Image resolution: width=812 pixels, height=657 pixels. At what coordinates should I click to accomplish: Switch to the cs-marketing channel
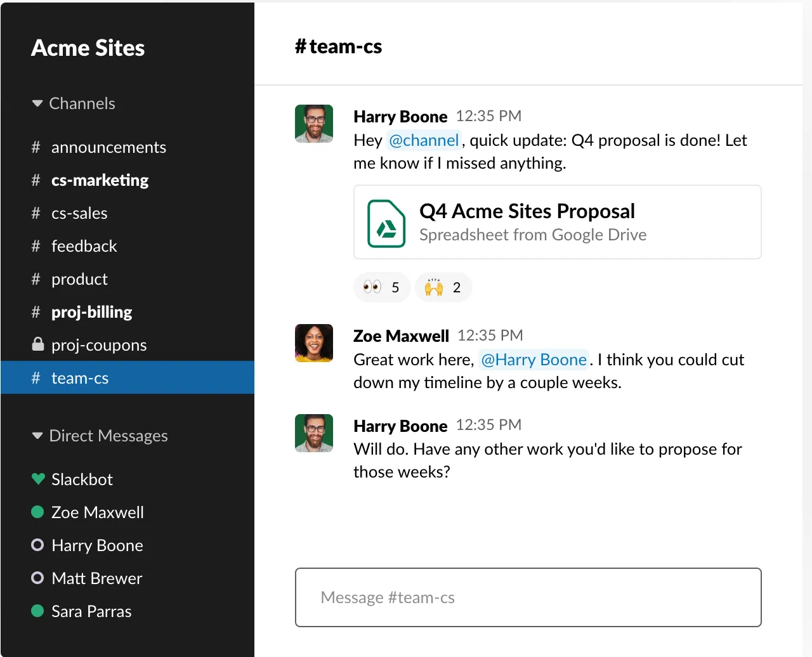(100, 179)
